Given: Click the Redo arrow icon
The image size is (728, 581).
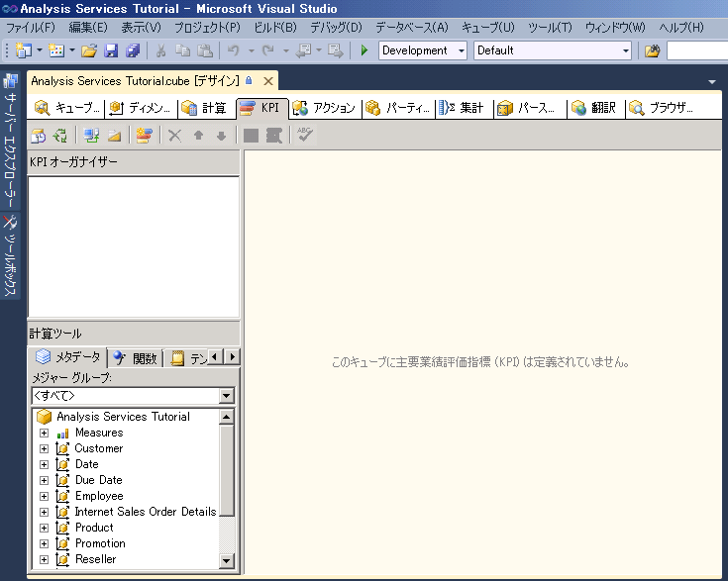Looking at the screenshot, I should pos(267,50).
